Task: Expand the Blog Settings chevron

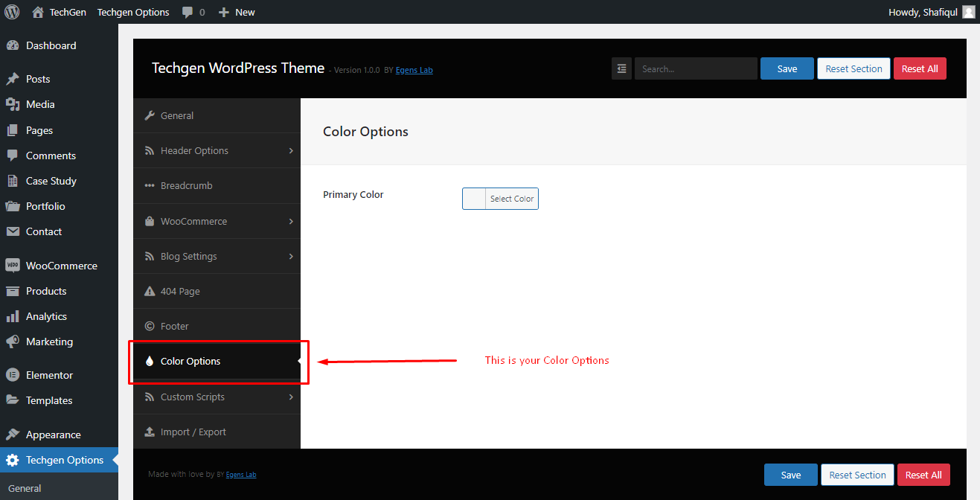Action: point(291,256)
